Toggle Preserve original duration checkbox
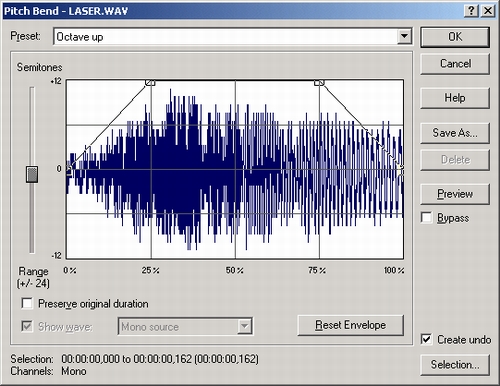The height and width of the screenshot is (386, 500). 27,304
